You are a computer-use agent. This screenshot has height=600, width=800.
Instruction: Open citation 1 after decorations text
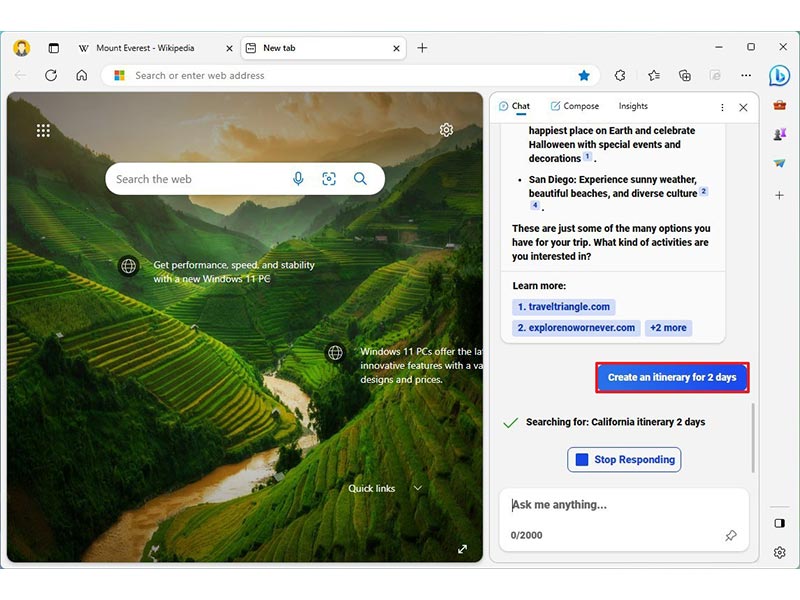coord(587,157)
